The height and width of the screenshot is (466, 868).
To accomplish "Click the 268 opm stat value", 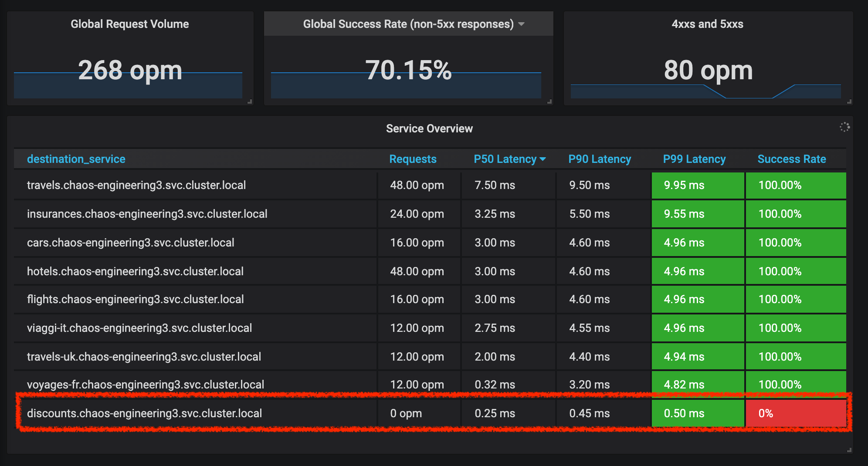I will 130,70.
